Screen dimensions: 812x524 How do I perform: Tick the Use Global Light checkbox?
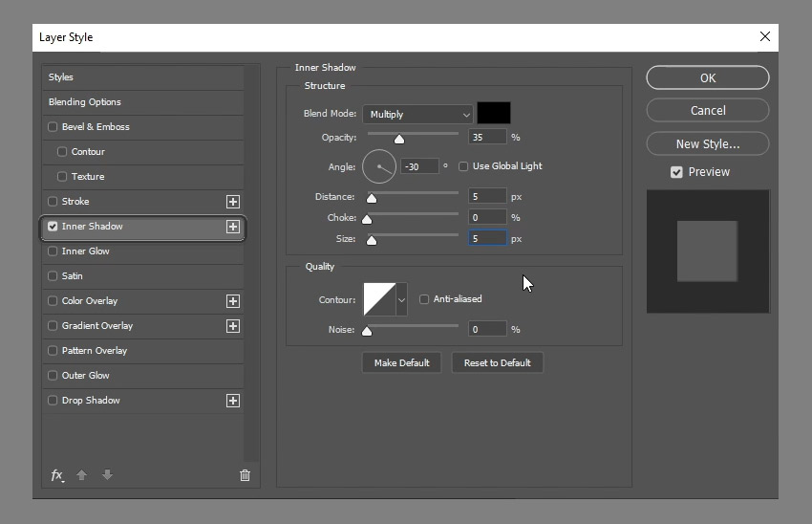(x=463, y=166)
